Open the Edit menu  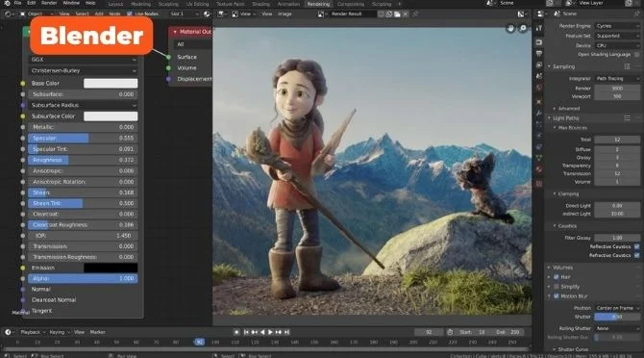[x=31, y=3]
